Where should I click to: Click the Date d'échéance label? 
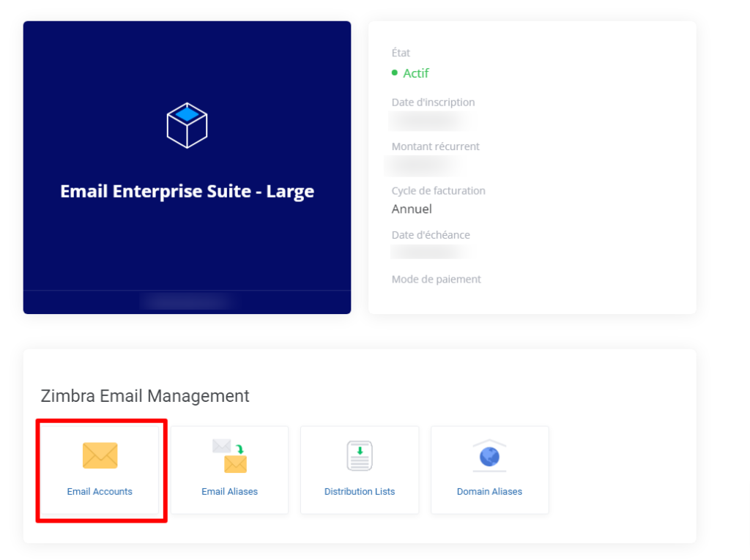click(x=431, y=236)
